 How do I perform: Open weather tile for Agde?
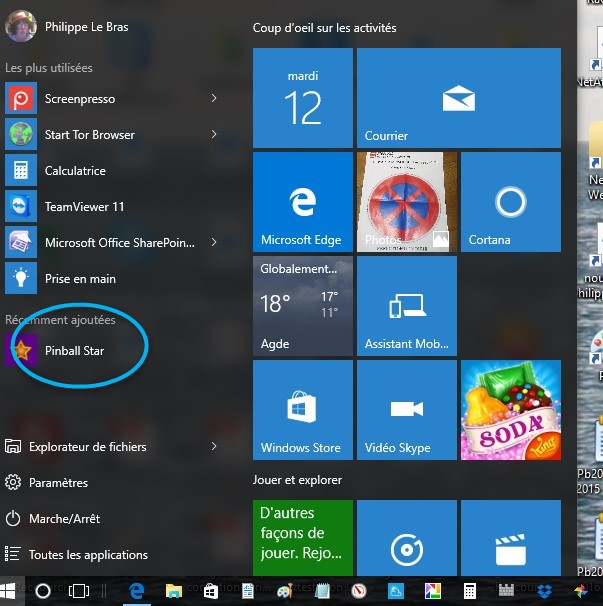303,306
